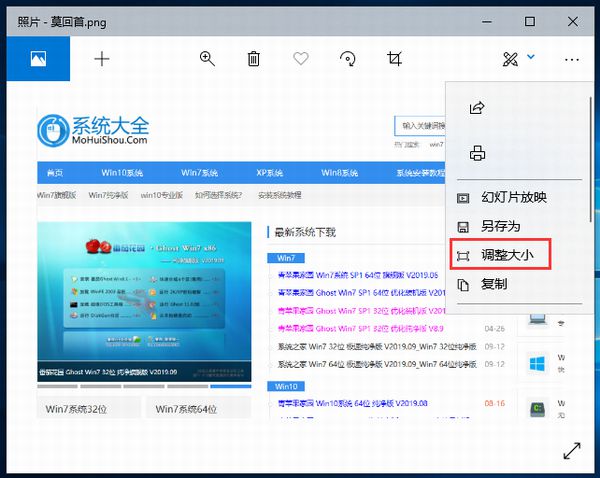600x478 pixels.
Task: Click the zoom magnifier icon
Action: pos(207,59)
